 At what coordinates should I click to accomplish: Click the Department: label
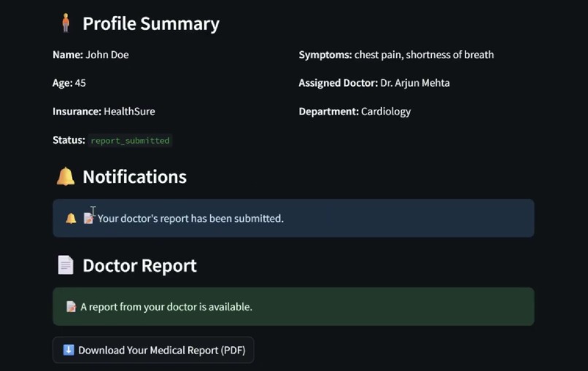tap(329, 112)
